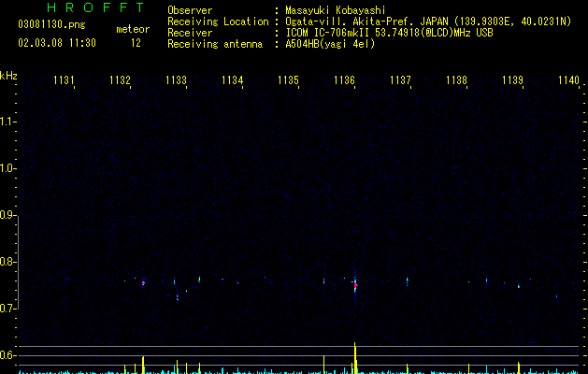588x374 pixels.
Task: Click the receiving location Ogata-vill. text
Action: point(428,22)
